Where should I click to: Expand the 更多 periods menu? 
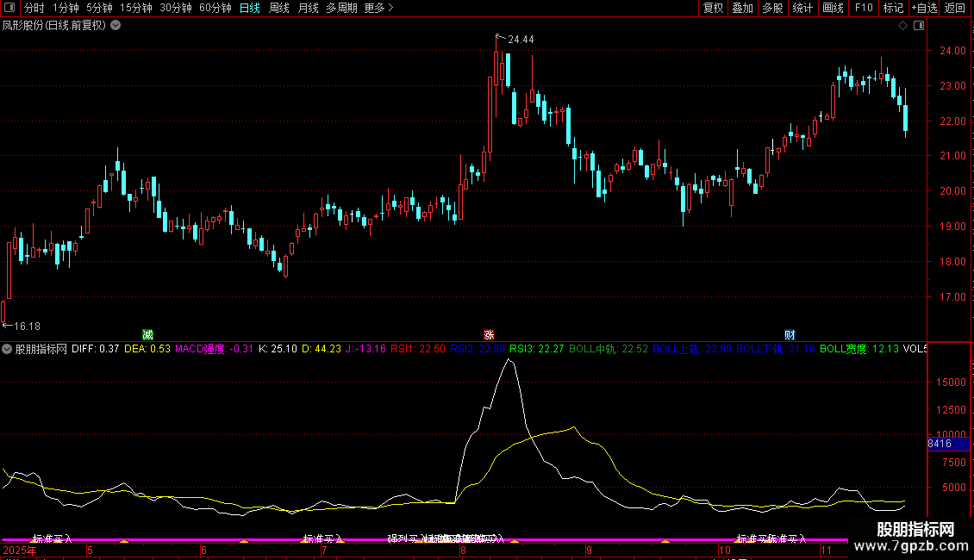pos(379,8)
